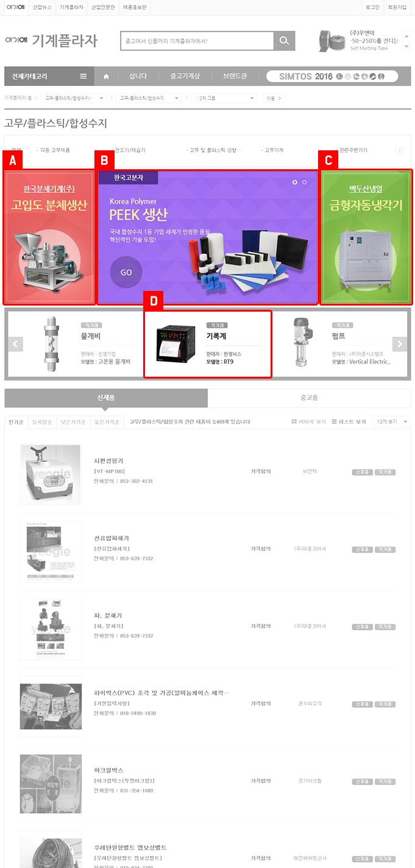
Task: Open the 2차 그룹 breadcrumb dropdown
Action: [224, 97]
